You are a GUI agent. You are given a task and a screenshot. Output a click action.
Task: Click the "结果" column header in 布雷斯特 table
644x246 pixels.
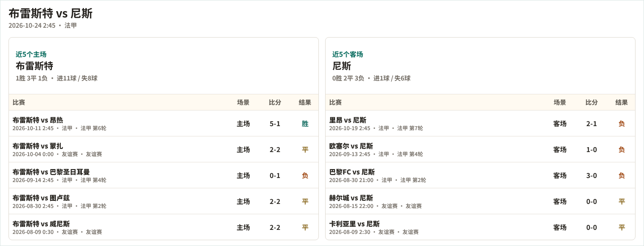pos(305,102)
